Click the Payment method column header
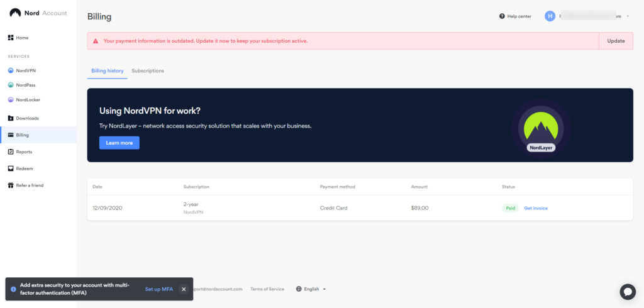Viewport: 644px width, 308px height. click(337, 187)
